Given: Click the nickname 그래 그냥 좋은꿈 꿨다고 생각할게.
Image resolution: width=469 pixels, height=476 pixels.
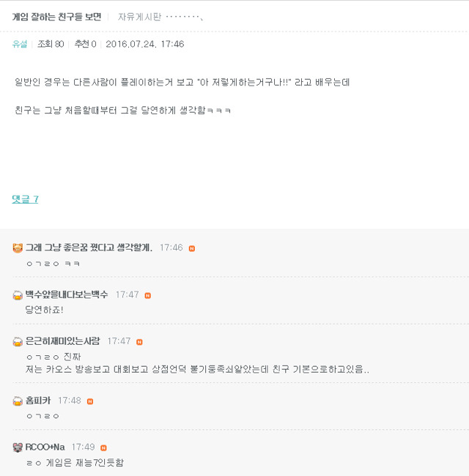Looking at the screenshot, I should [89, 248].
